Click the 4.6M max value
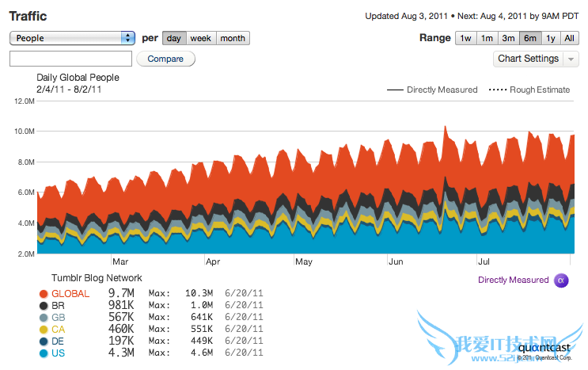Screen dimensions: 588x370 point(202,353)
